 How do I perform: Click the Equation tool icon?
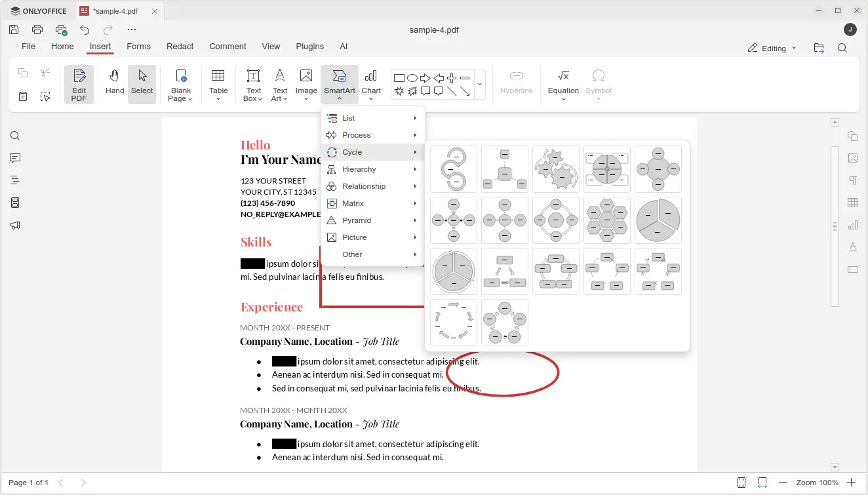563,84
